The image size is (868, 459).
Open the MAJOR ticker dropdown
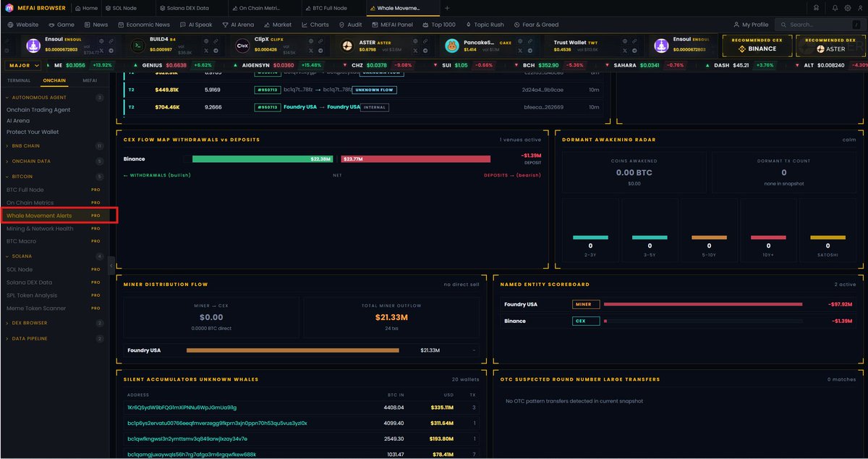[x=25, y=65]
